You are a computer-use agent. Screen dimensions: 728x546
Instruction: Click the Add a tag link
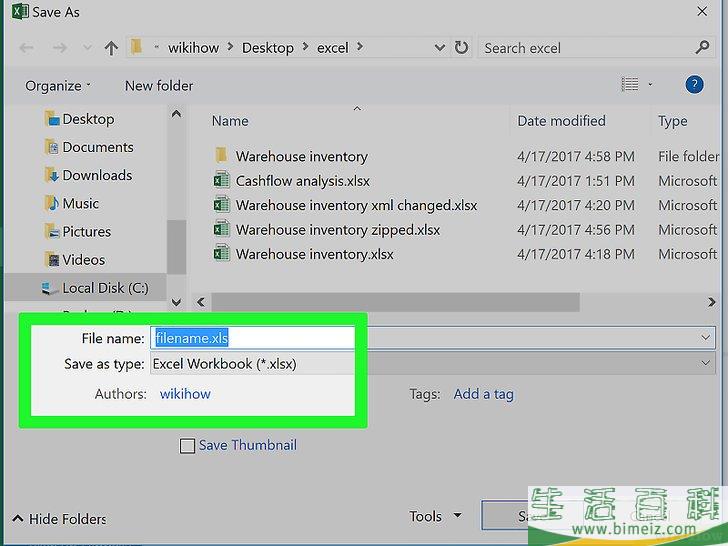coord(483,394)
